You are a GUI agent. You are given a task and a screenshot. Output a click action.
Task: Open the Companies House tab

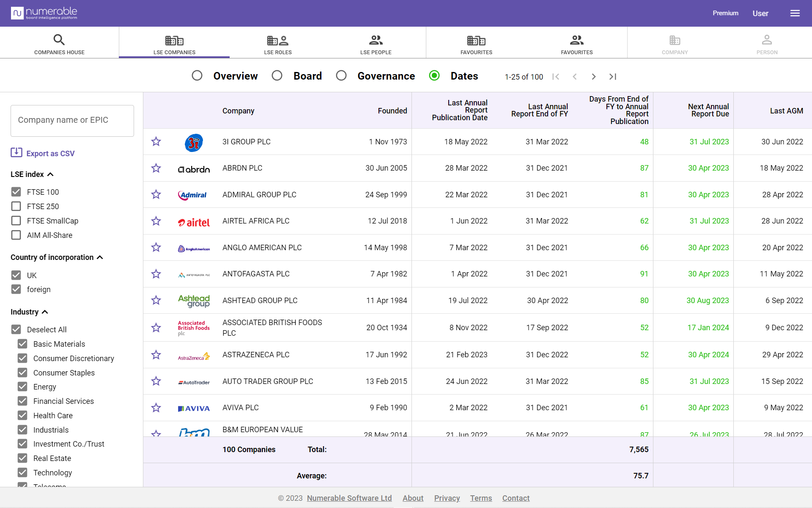(59, 44)
